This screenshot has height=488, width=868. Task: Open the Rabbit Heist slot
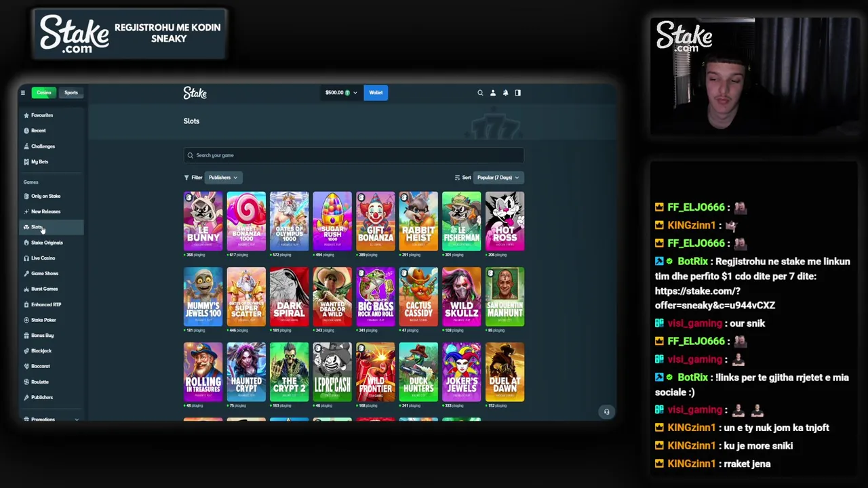418,222
